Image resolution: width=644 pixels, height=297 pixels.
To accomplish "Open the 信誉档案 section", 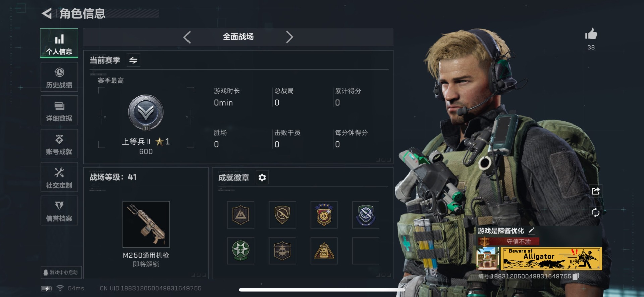I will (x=59, y=210).
